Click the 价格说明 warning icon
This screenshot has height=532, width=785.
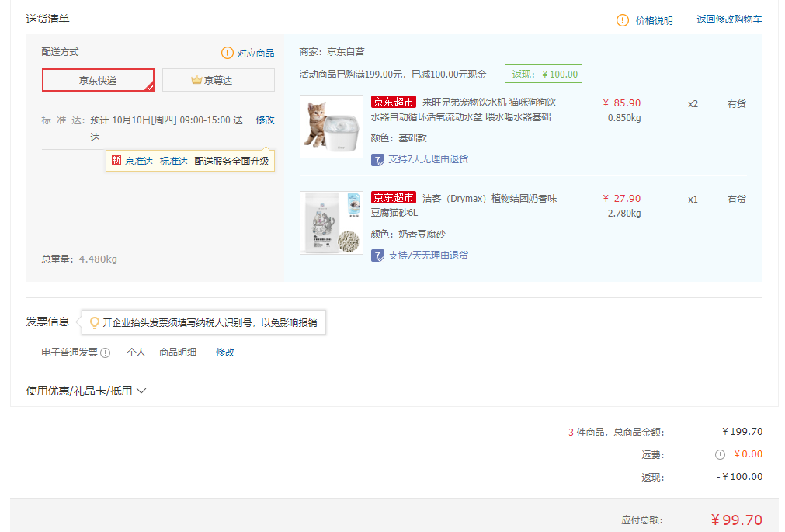tap(622, 20)
